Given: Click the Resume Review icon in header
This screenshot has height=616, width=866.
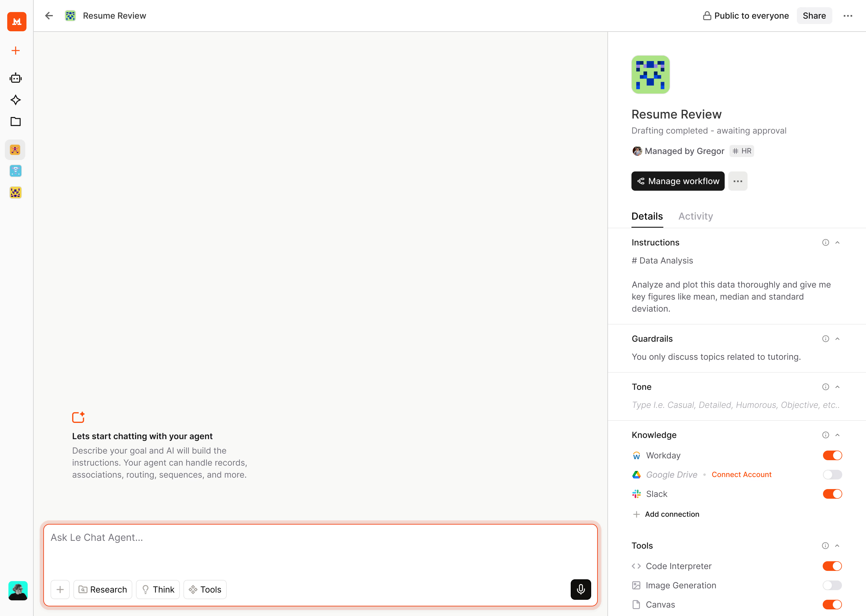Looking at the screenshot, I should [70, 16].
